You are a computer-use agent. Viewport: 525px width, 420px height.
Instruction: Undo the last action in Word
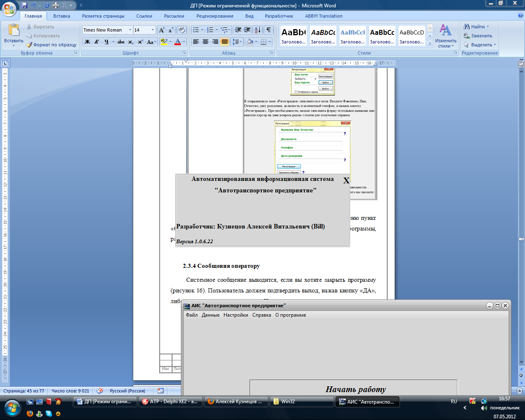pyautogui.click(x=33, y=5)
